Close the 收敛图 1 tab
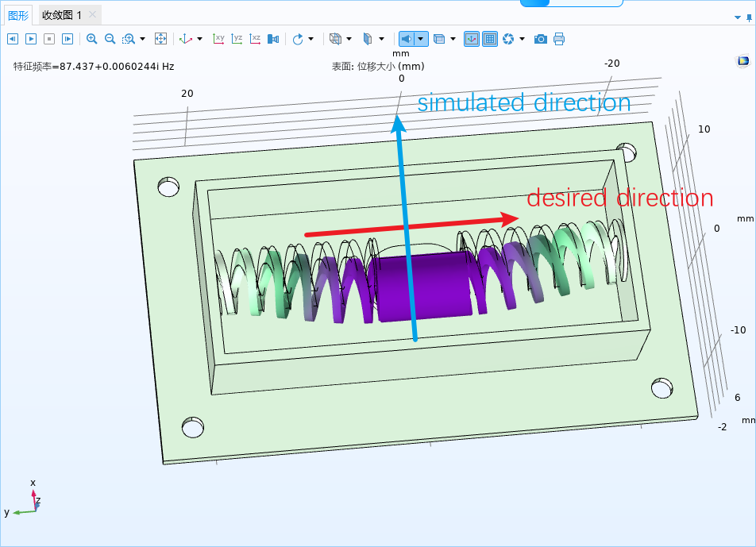 pyautogui.click(x=93, y=15)
